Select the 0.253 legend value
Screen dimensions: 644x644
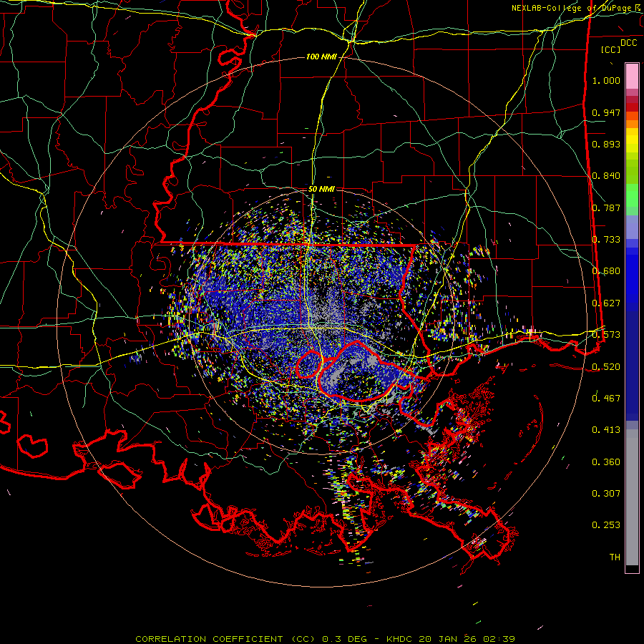click(606, 525)
